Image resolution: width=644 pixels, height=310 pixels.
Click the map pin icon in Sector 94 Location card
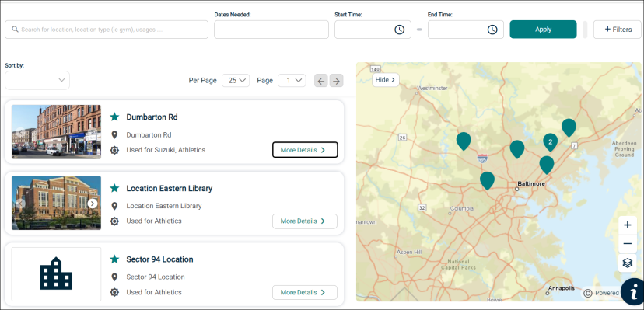(114, 277)
